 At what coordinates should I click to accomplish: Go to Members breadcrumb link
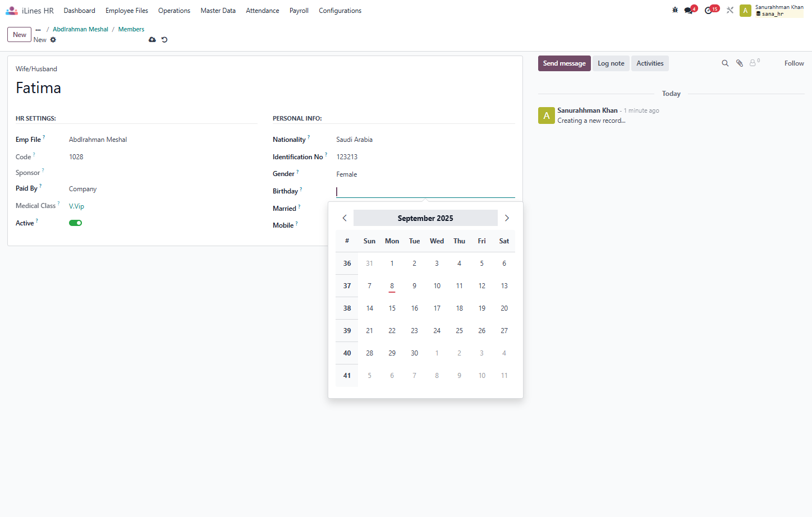(x=131, y=29)
